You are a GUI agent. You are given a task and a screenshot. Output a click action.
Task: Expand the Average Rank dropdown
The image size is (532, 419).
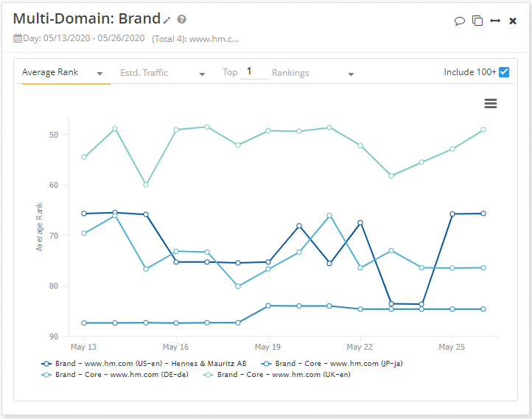click(63, 73)
